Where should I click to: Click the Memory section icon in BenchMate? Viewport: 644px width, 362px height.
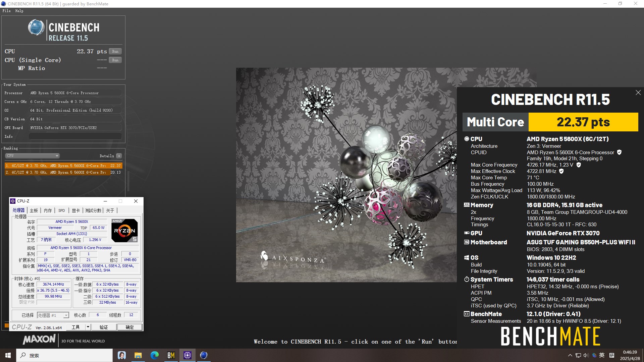coord(467,205)
